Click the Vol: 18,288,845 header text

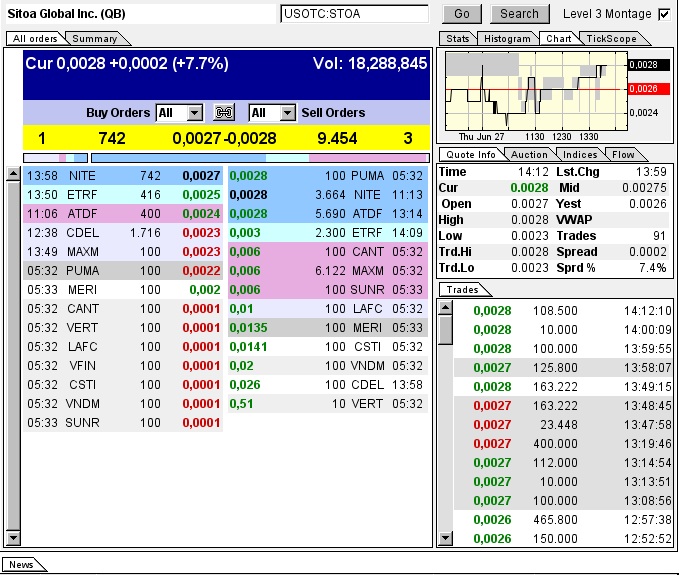click(370, 64)
